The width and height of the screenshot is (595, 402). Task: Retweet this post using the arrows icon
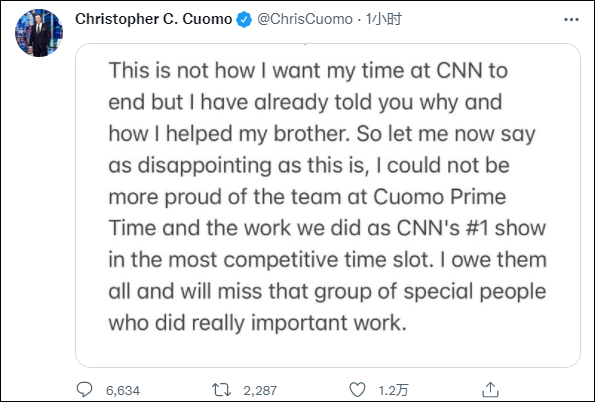click(221, 389)
